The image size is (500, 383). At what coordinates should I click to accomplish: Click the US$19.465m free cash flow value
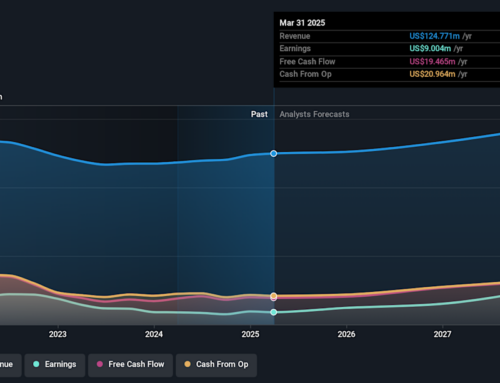point(432,62)
